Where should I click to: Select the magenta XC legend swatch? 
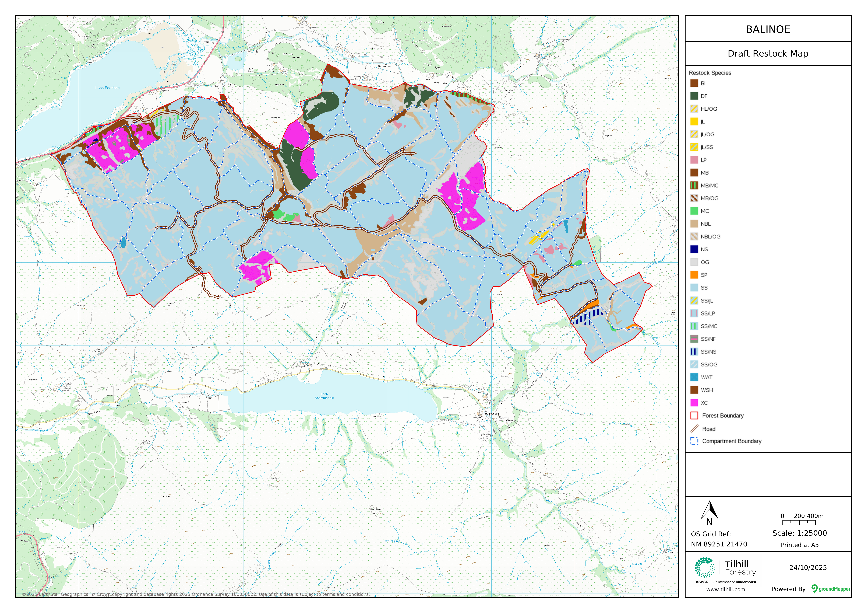pos(694,403)
